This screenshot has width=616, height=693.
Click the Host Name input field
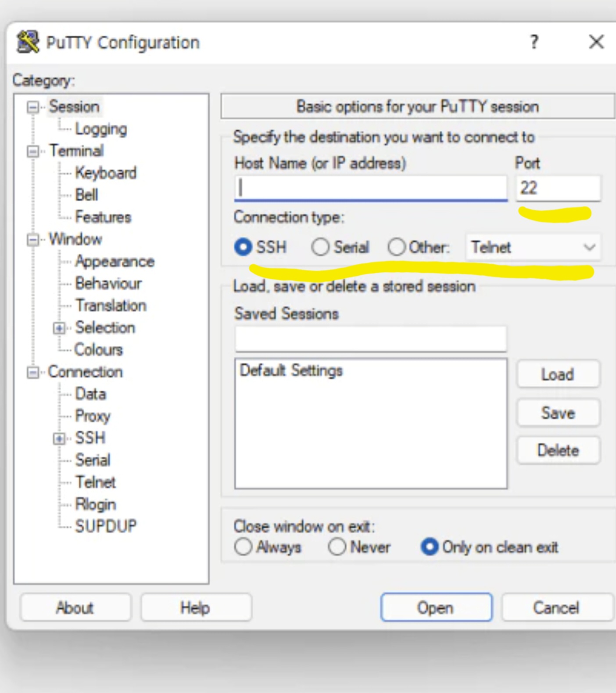[371, 188]
